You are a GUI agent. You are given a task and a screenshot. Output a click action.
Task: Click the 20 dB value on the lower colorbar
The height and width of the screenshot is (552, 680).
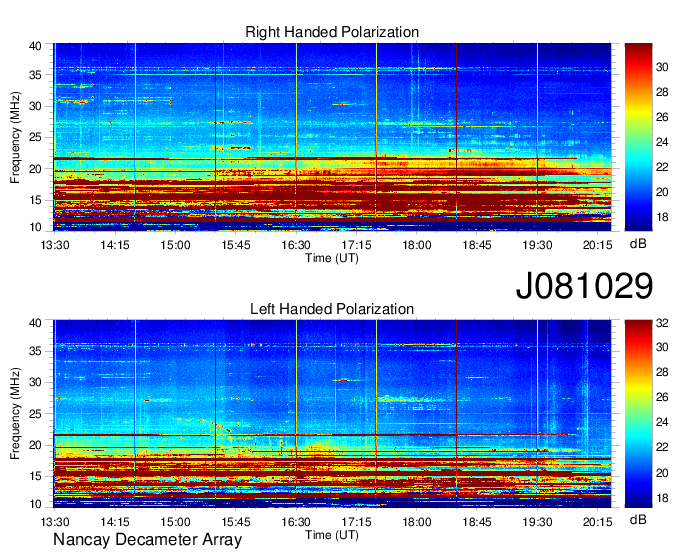(x=662, y=473)
